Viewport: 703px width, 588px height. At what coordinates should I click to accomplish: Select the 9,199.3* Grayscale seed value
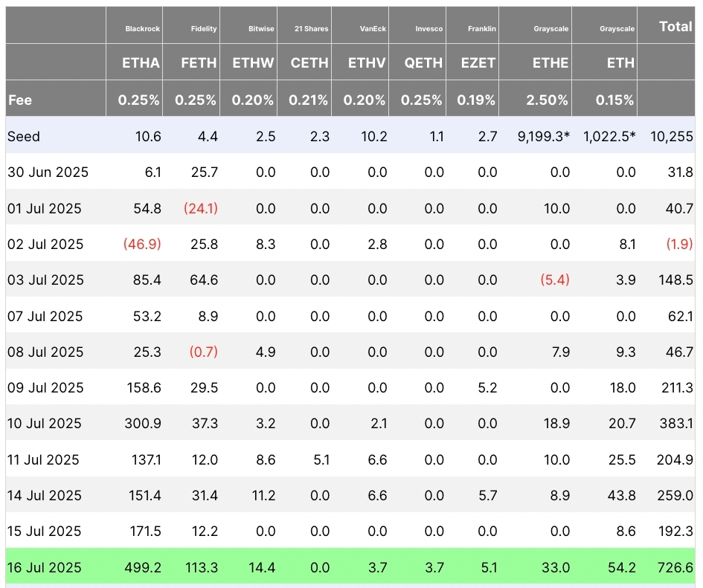(541, 136)
